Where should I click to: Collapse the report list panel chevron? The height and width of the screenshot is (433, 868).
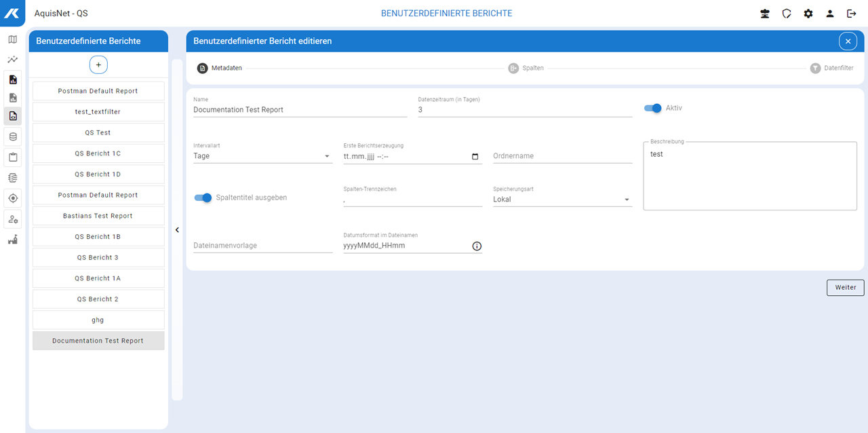click(177, 230)
